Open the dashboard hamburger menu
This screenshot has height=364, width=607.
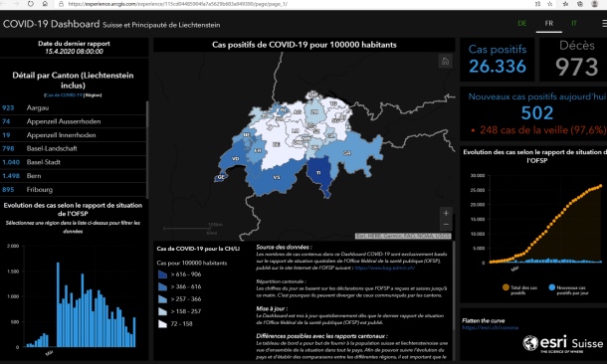pos(604,24)
